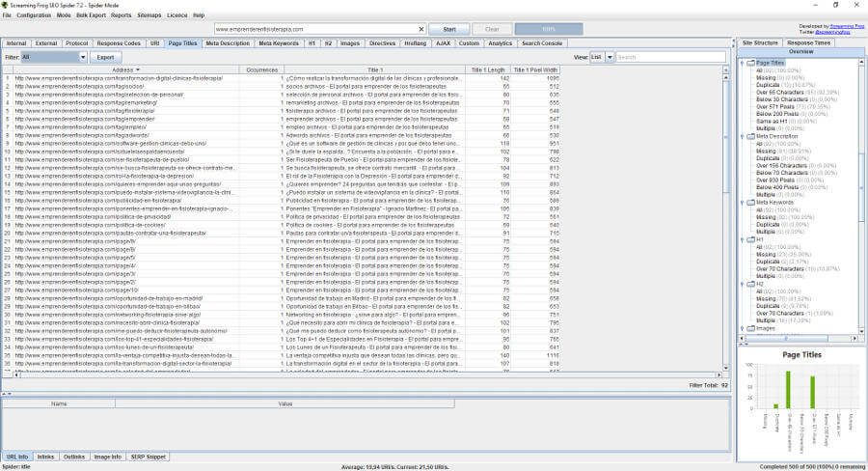
Task: Click the overview tree scroll-right arrow
Action: coord(854,338)
